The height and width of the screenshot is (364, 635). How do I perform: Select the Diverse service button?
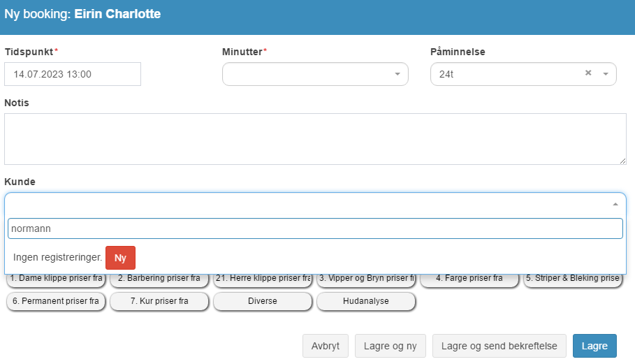[263, 301]
